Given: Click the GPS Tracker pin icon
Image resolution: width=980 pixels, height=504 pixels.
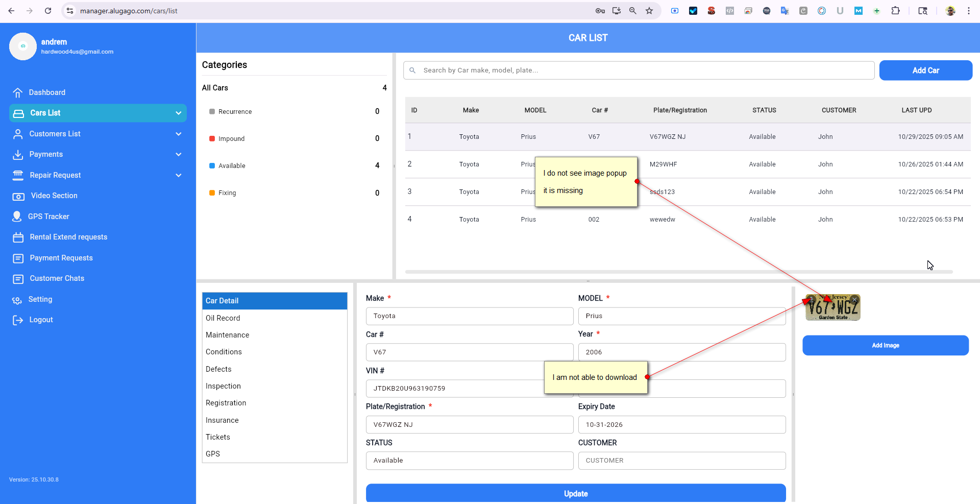Looking at the screenshot, I should (17, 217).
